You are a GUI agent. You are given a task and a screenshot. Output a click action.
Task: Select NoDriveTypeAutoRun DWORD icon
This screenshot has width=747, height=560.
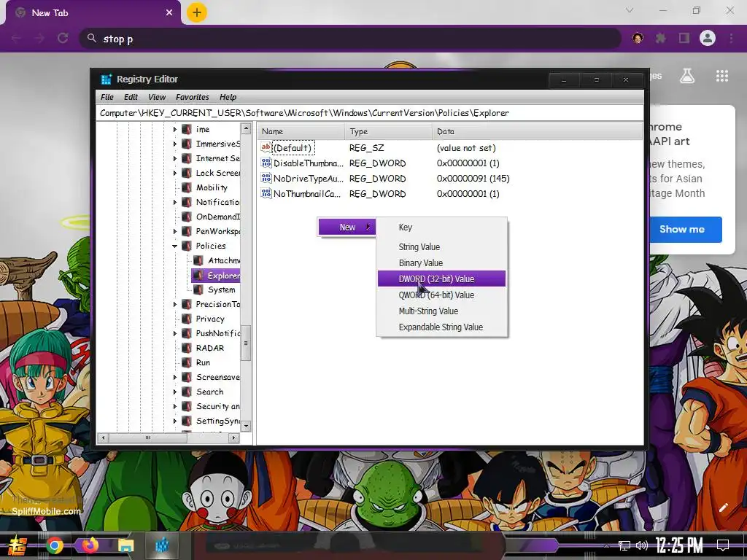266,178
